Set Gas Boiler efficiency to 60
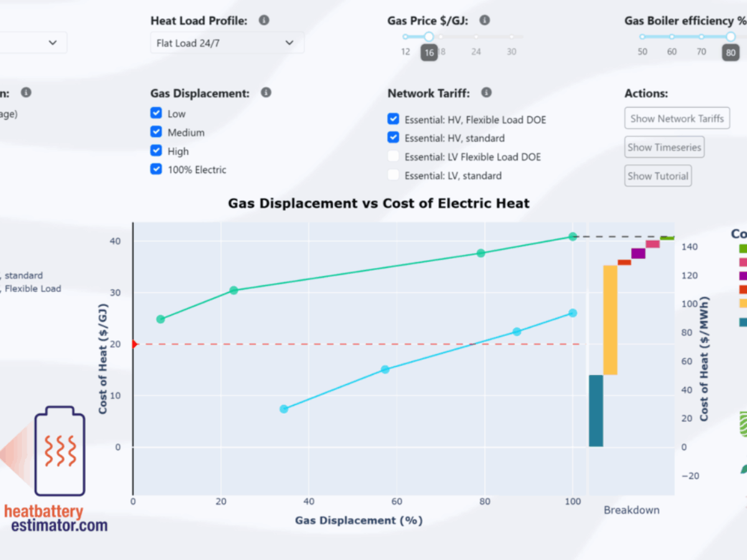 tap(672, 37)
